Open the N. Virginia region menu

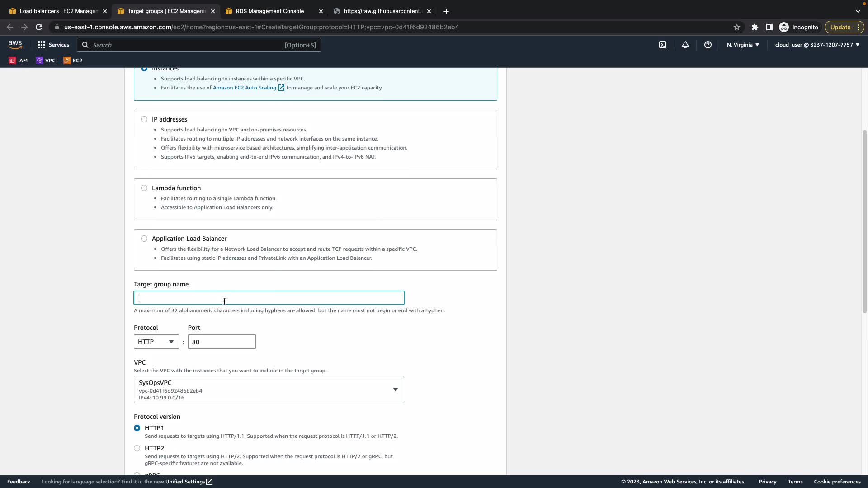(x=743, y=45)
